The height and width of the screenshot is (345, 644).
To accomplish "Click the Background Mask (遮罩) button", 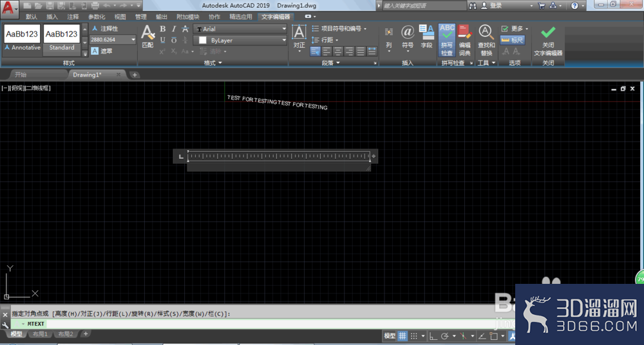I will click(x=102, y=51).
